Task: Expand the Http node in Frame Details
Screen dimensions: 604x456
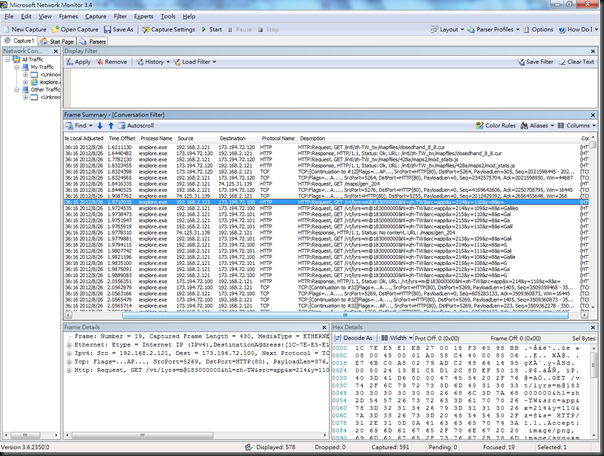Action: pos(69,370)
